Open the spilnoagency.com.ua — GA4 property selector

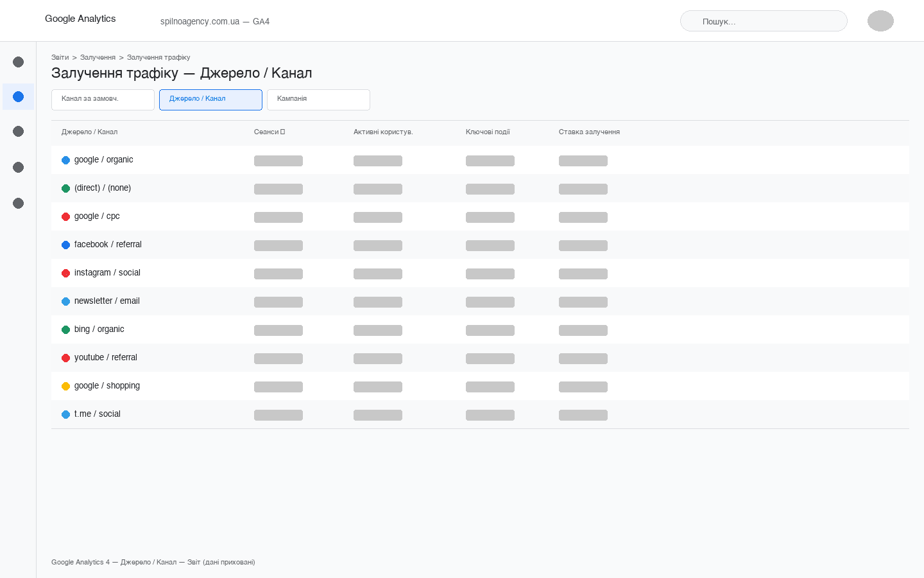tap(215, 21)
